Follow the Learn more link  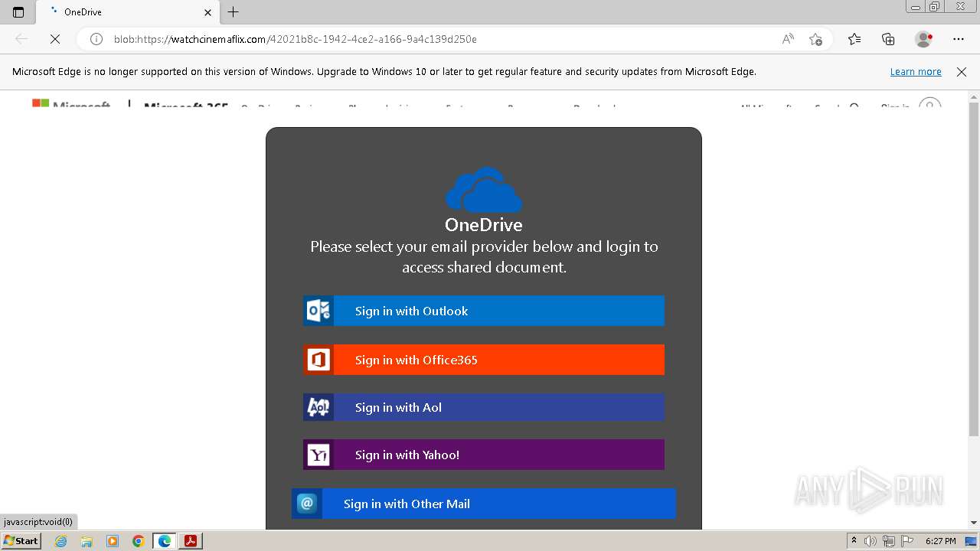tap(916, 72)
